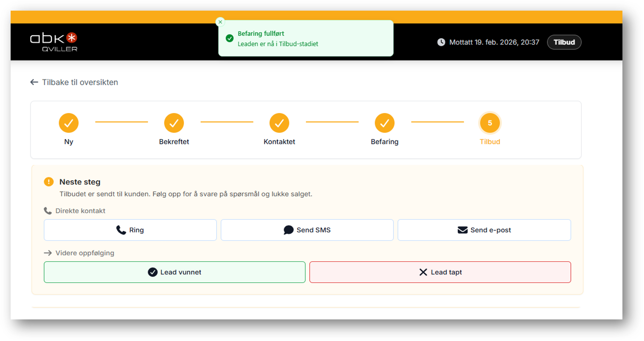This screenshot has width=644, height=341.
Task: Mark lead as won with Lead vunnet
Action: click(174, 272)
